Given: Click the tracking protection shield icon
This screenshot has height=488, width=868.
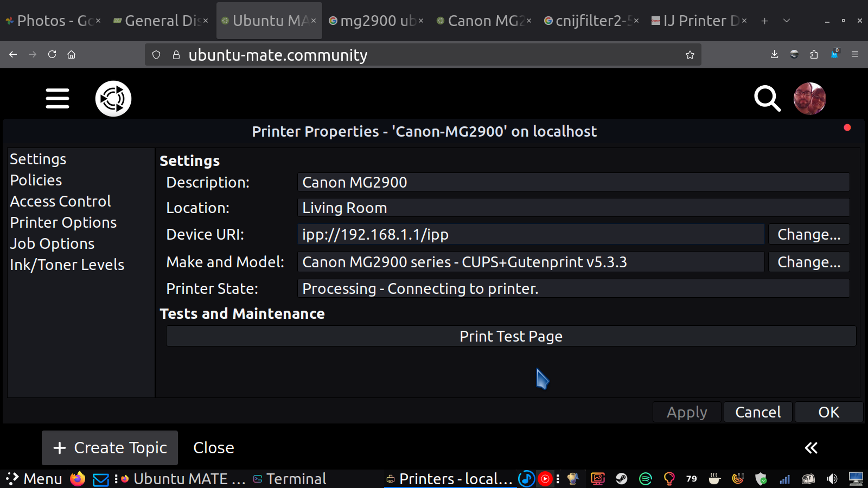Looking at the screenshot, I should [156, 55].
